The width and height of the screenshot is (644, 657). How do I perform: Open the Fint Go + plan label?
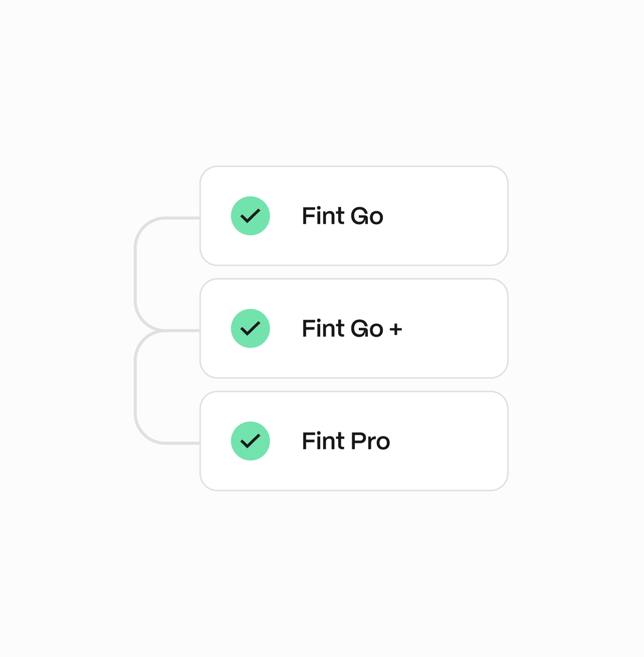pyautogui.click(x=352, y=329)
